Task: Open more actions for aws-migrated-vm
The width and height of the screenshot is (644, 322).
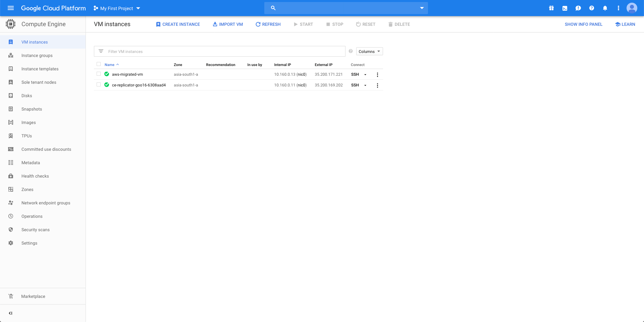Action: click(377, 75)
